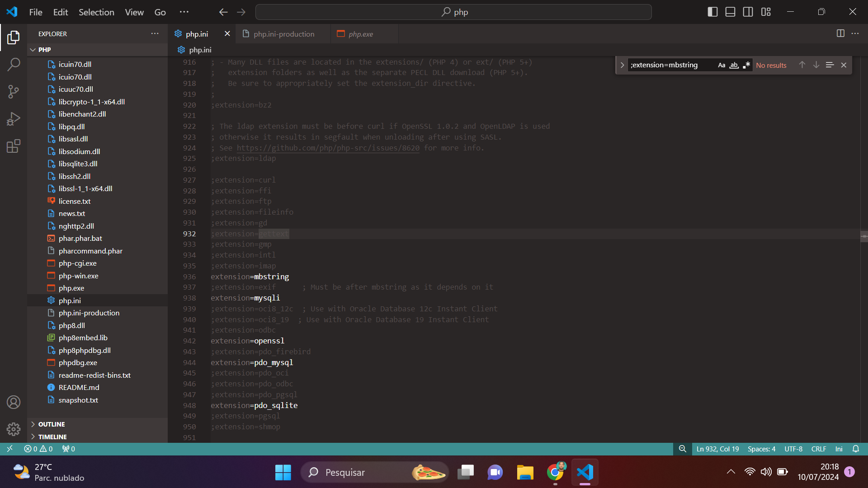Open remote window indicator in status bar
Screen dimensions: 868x488
(9, 449)
